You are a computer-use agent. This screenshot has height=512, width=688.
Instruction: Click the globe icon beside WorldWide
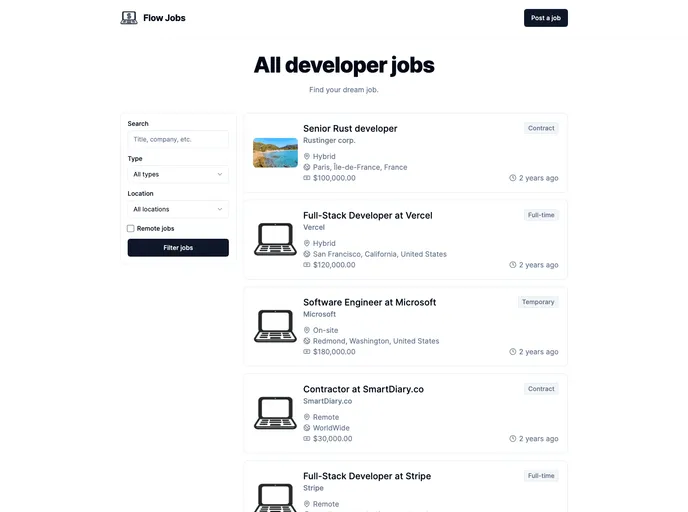[307, 428]
